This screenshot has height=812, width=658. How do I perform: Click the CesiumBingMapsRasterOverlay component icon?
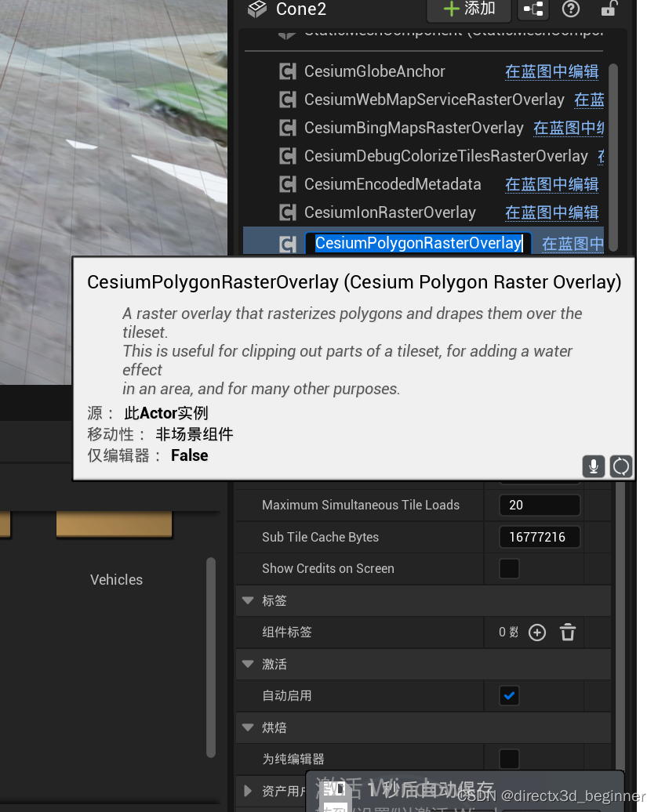coord(288,128)
